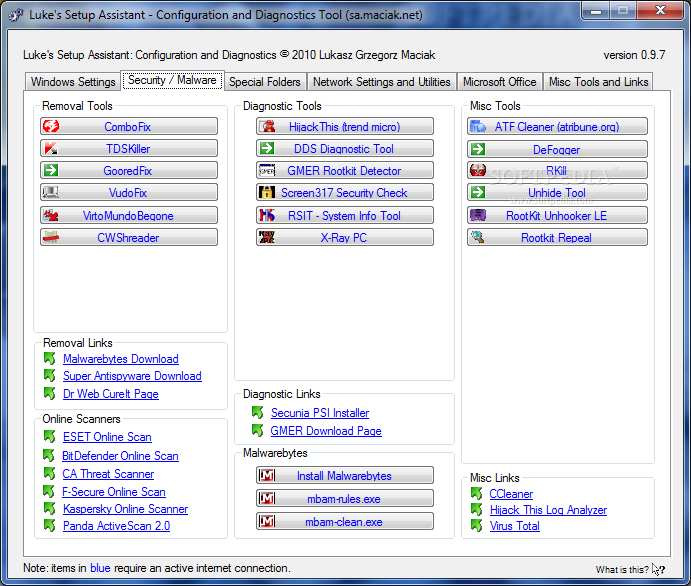Viewport: 691px width, 586px height.
Task: Click green arrow beside Malwarebytes Download
Action: pyautogui.click(x=50, y=359)
